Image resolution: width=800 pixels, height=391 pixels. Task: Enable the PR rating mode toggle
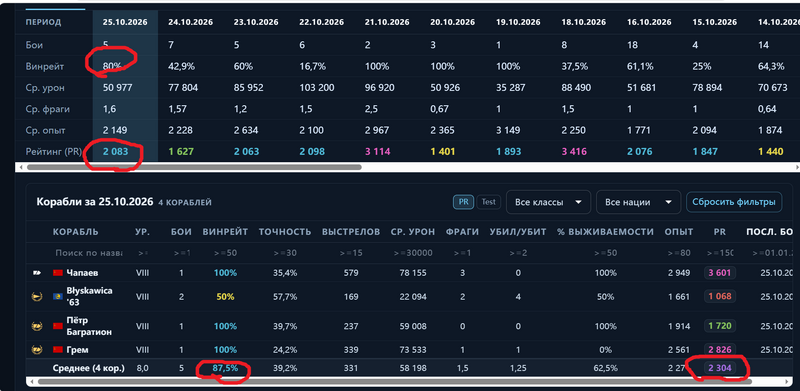coord(463,202)
